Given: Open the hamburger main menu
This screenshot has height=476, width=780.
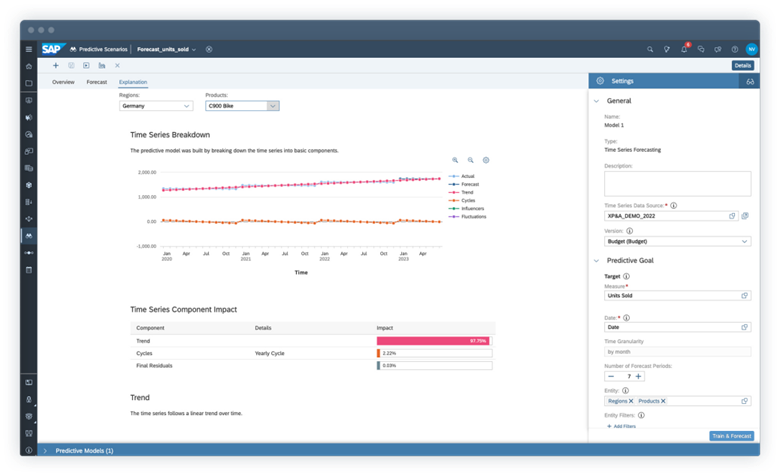Looking at the screenshot, I should (x=28, y=48).
